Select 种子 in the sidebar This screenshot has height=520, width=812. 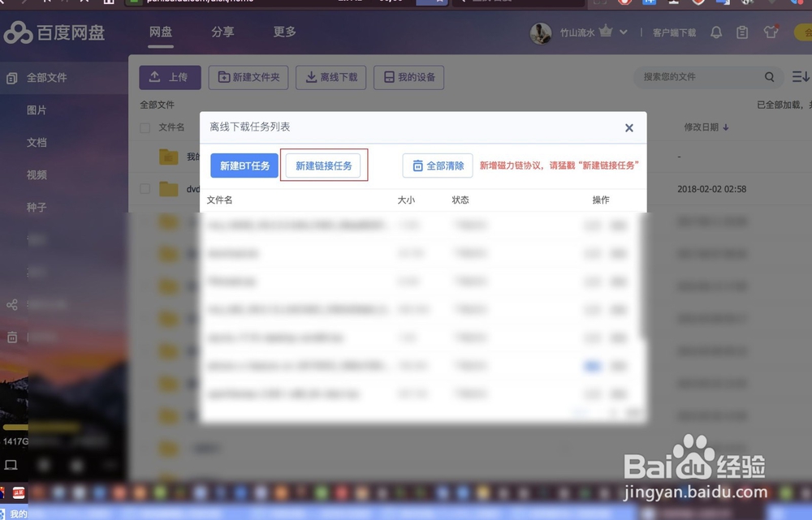coord(37,208)
